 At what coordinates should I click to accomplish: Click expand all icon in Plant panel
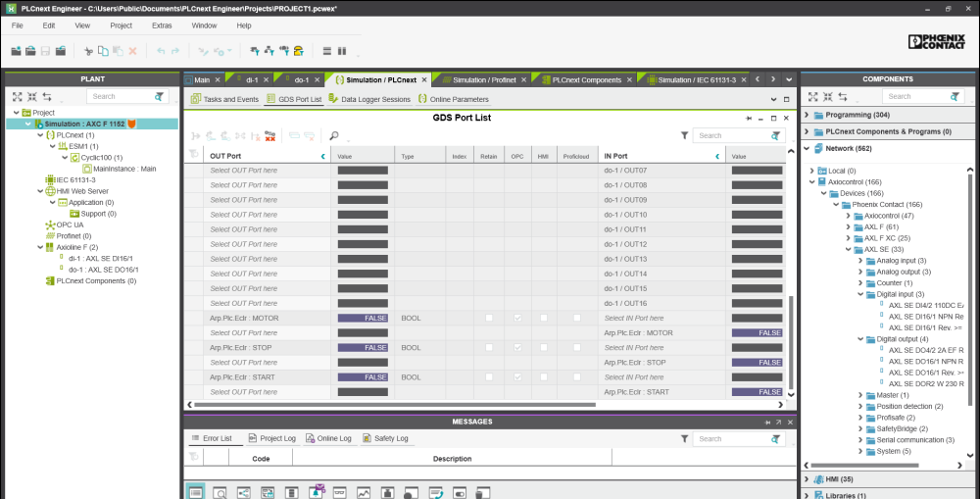[x=17, y=97]
